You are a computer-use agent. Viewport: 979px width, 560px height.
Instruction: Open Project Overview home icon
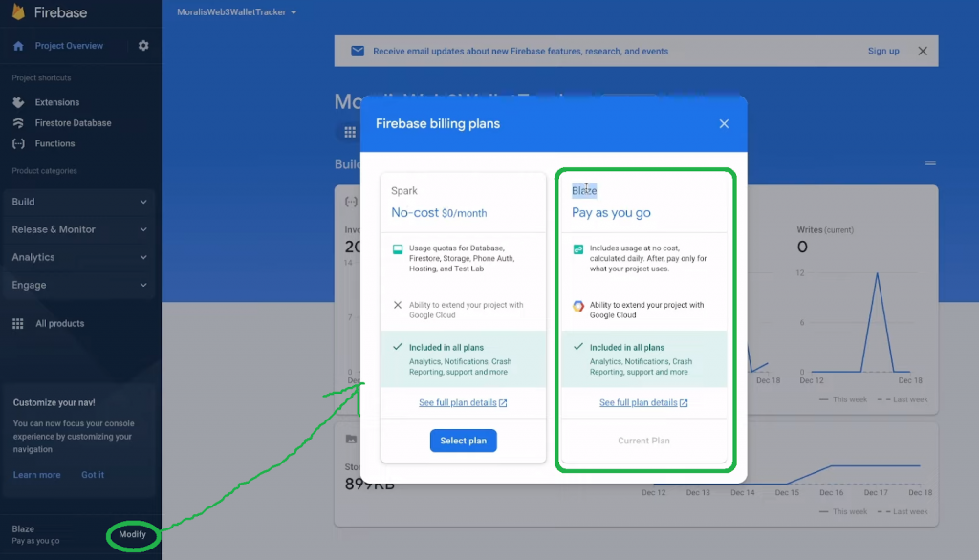pyautogui.click(x=18, y=46)
